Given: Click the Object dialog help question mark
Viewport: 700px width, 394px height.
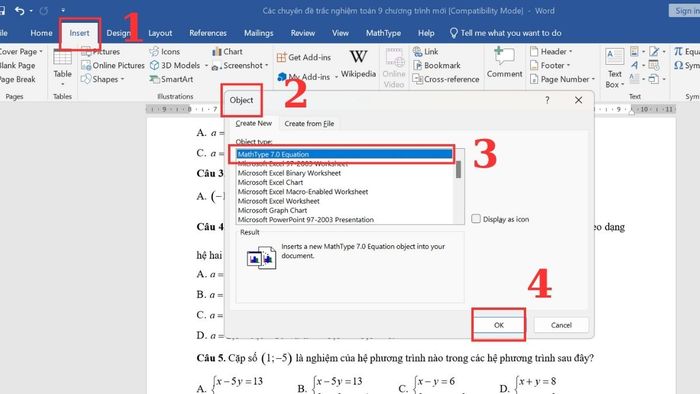Looking at the screenshot, I should [x=547, y=100].
